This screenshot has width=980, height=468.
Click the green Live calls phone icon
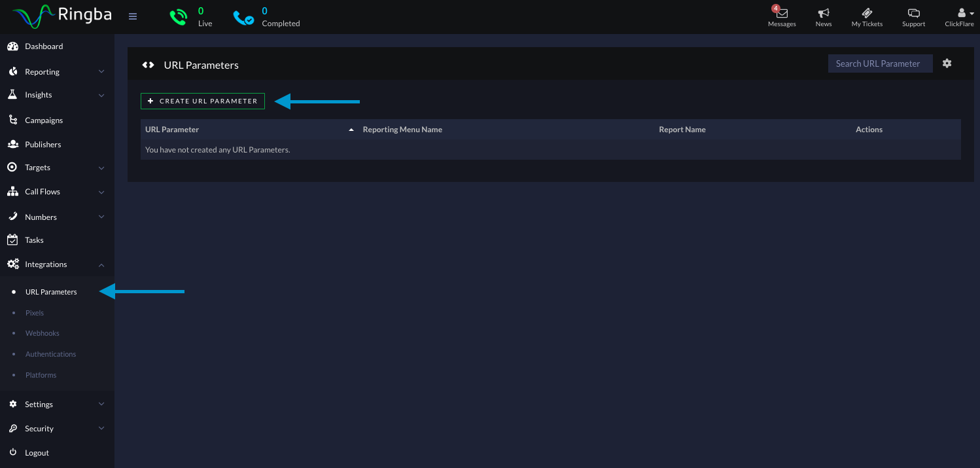tap(179, 17)
